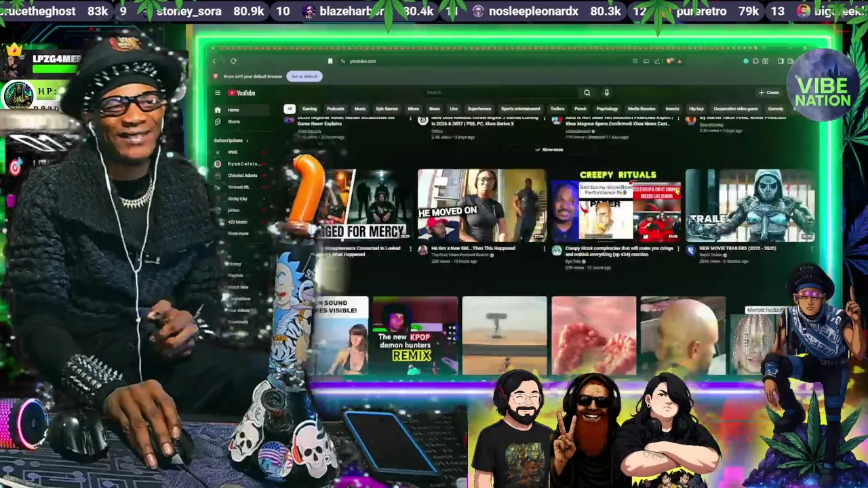This screenshot has height=488, width=868.
Task: Select the Hip hop filter chip
Action: tap(696, 108)
